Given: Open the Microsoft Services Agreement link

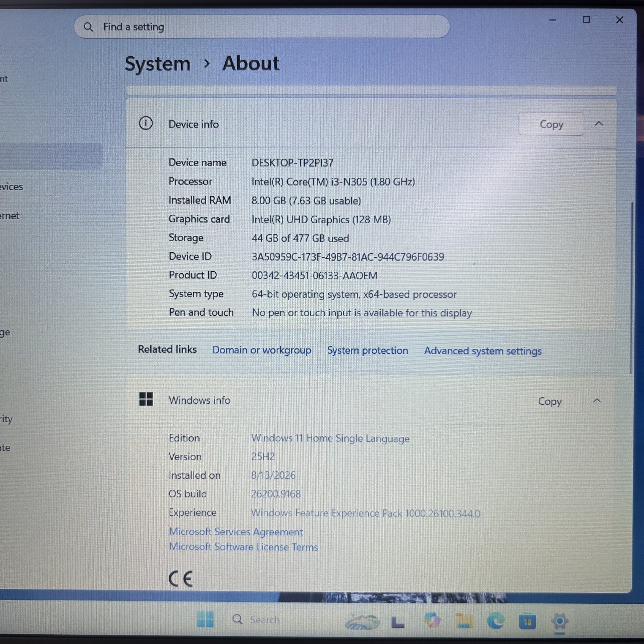Looking at the screenshot, I should click(236, 532).
